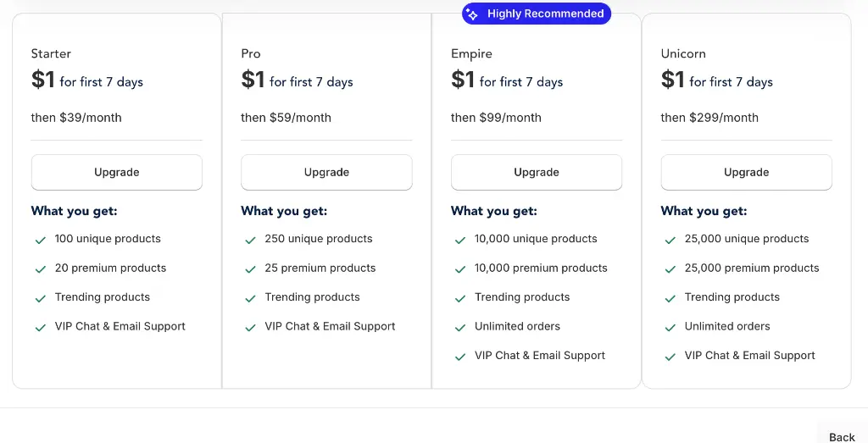Click checkmark beside Starter's 100 unique products
The height and width of the screenshot is (443, 868).
40,240
